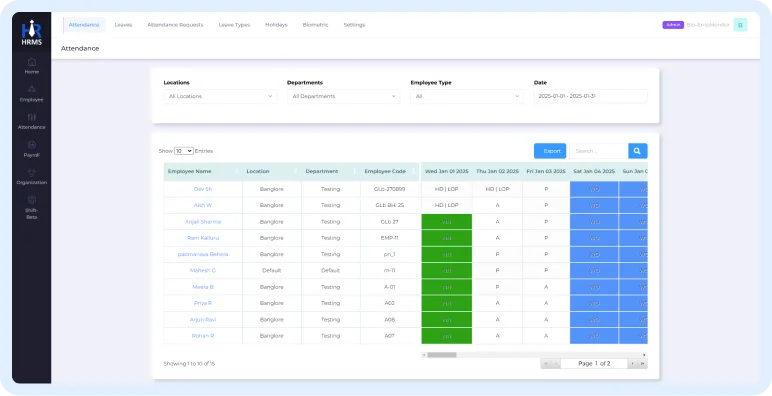The height and width of the screenshot is (396, 772).
Task: Open the Employee Type dropdown
Action: pyautogui.click(x=467, y=97)
